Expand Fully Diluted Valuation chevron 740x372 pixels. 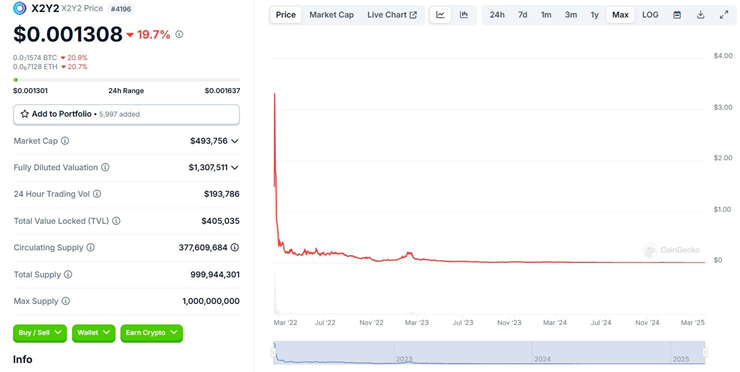(x=235, y=168)
